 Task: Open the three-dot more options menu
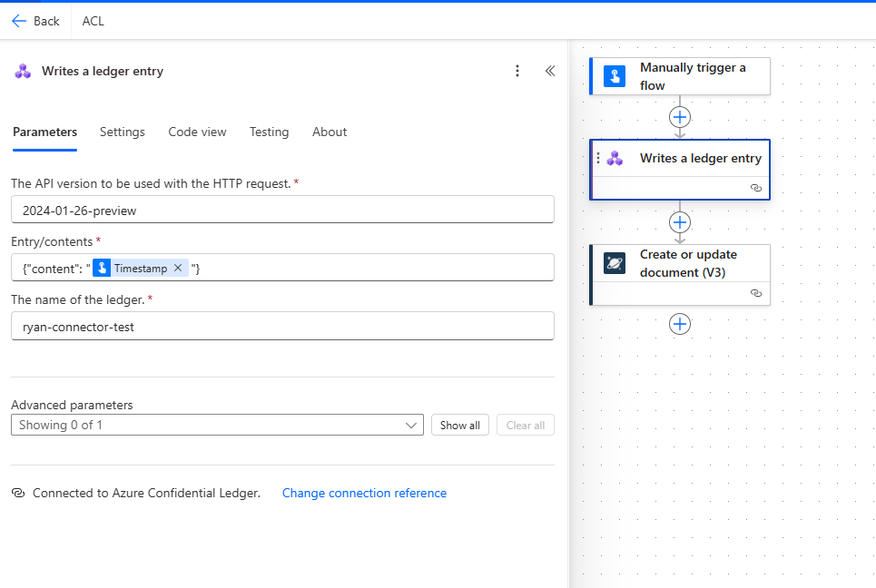517,71
